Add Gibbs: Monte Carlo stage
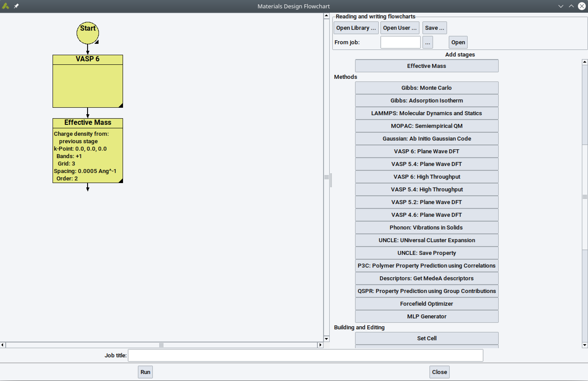This screenshot has width=588, height=381. point(426,88)
